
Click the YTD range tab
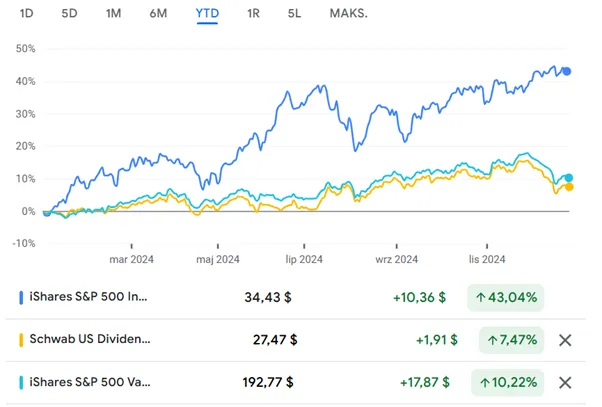207,13
